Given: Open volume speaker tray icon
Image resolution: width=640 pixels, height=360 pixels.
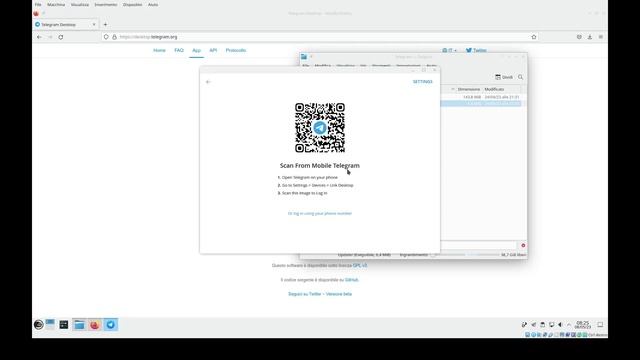Looking at the screenshot, I should (560, 324).
